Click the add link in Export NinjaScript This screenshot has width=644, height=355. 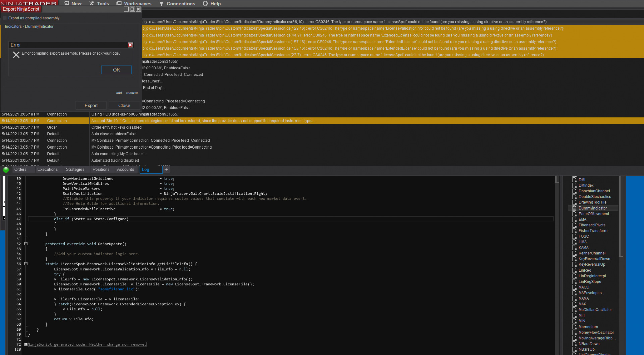[x=119, y=93]
